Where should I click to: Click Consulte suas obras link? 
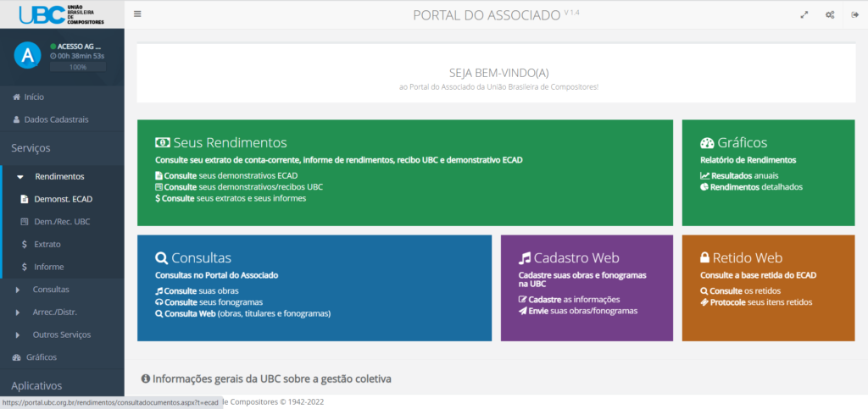(x=197, y=290)
